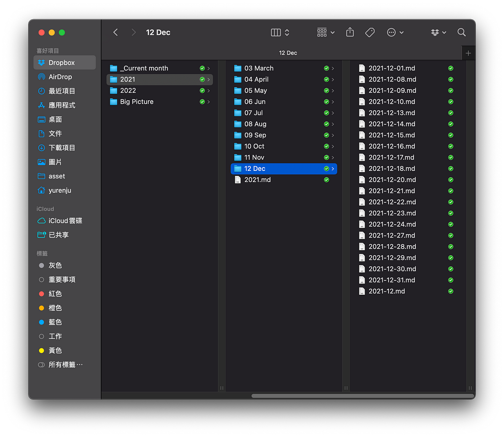
Task: Open the group-by grid dropdown
Action: coord(325,32)
